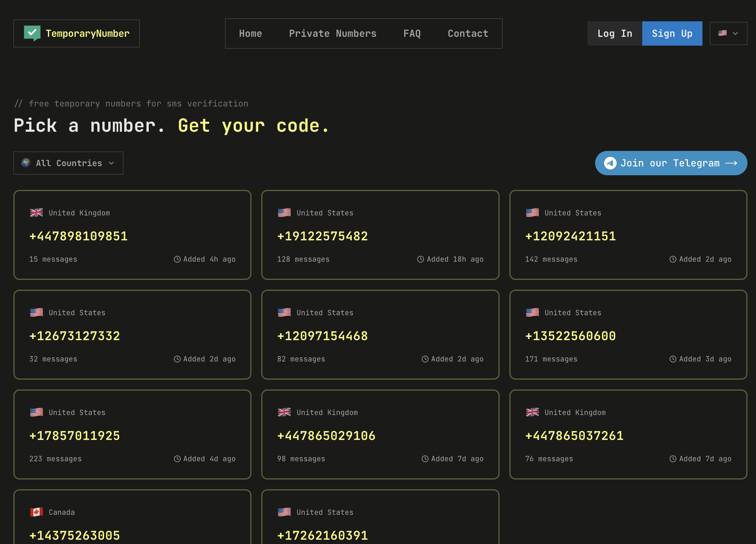Image resolution: width=756 pixels, height=544 pixels.
Task: Click the Telegram paper plane icon
Action: pos(610,163)
